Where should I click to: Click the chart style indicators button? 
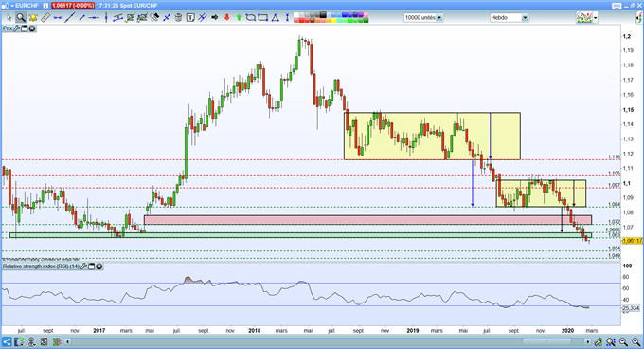coord(584,18)
